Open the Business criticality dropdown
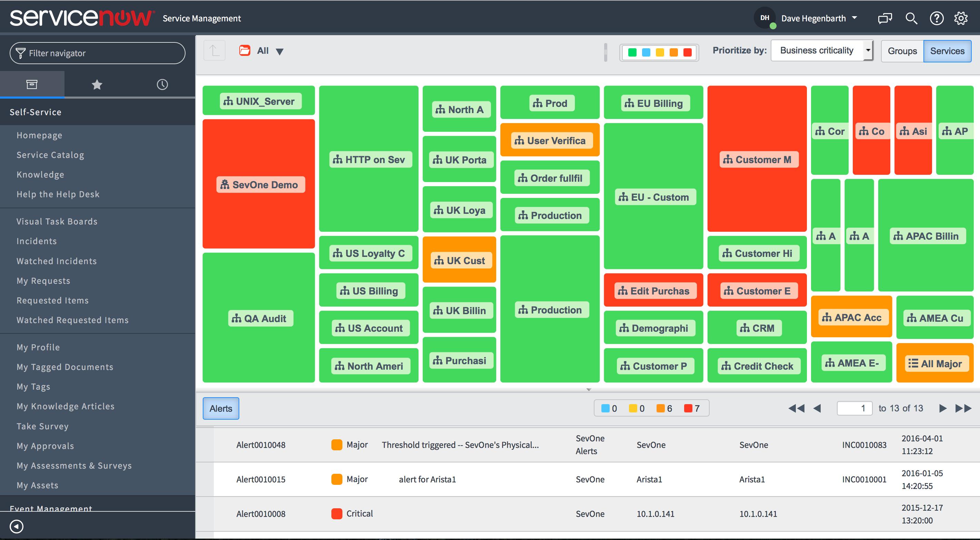This screenshot has width=980, height=540. [822, 50]
